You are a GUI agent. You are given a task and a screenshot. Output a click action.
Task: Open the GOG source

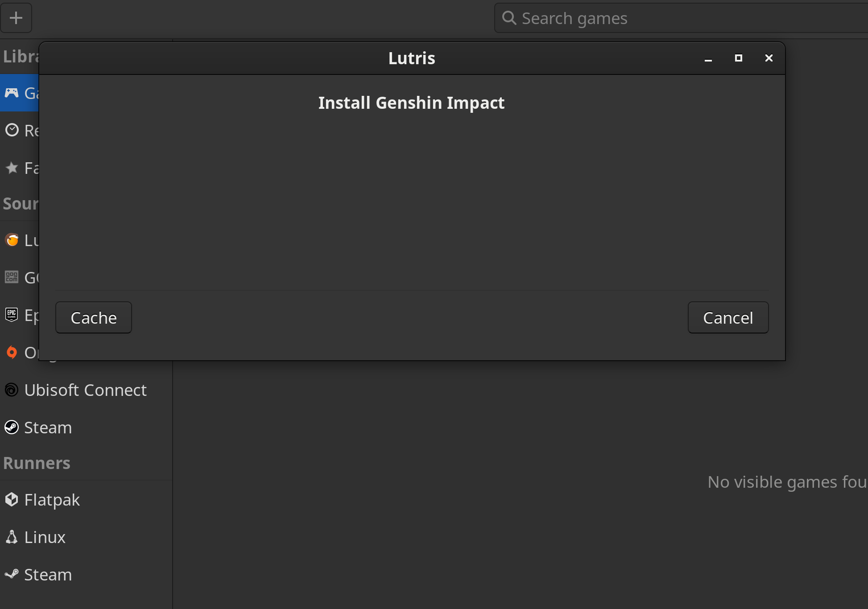(x=12, y=277)
